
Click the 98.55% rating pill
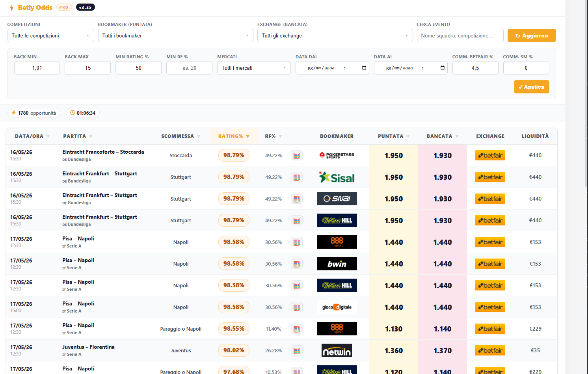click(234, 329)
